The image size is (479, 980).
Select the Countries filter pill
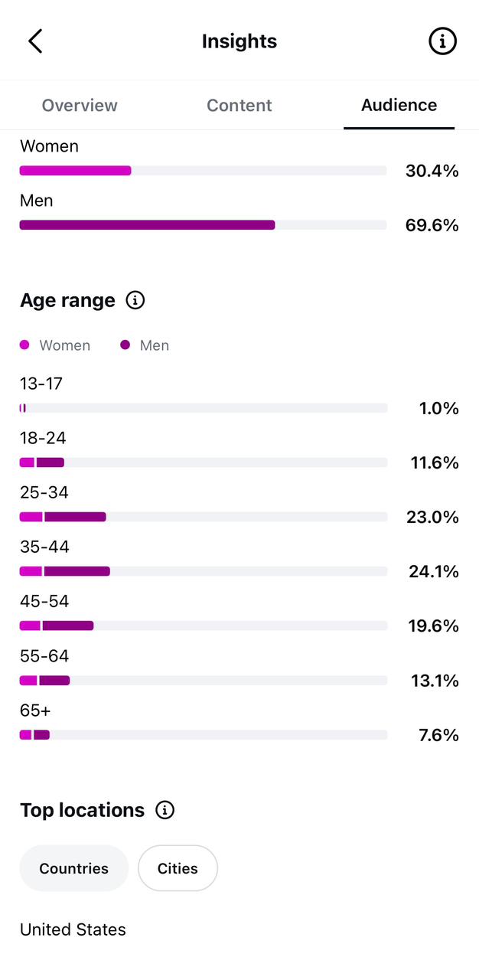point(74,868)
